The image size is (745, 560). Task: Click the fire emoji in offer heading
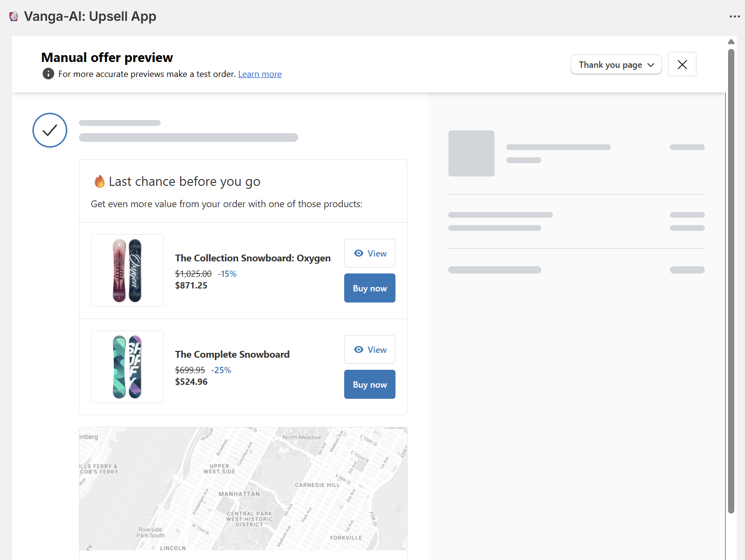pos(100,182)
